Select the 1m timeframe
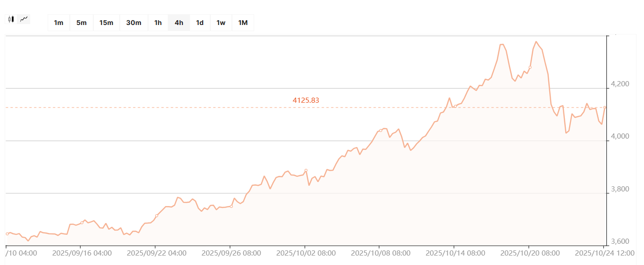The width and height of the screenshot is (644, 265). (x=58, y=23)
